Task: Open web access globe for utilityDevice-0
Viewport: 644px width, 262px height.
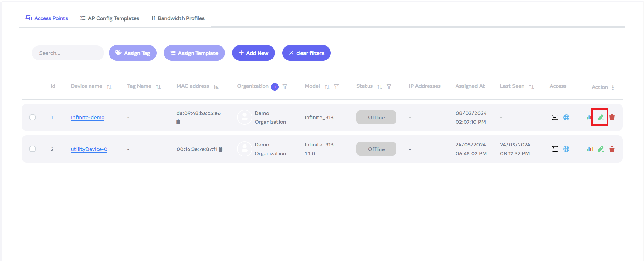Action: 566,149
